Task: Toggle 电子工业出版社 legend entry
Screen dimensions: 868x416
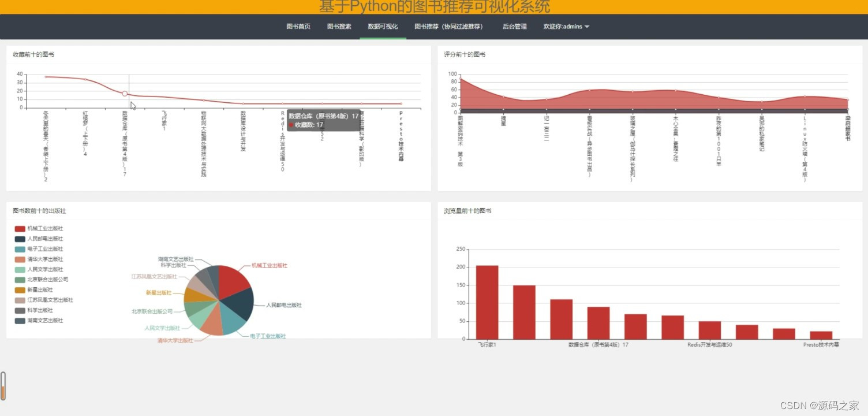Action: pyautogui.click(x=39, y=249)
